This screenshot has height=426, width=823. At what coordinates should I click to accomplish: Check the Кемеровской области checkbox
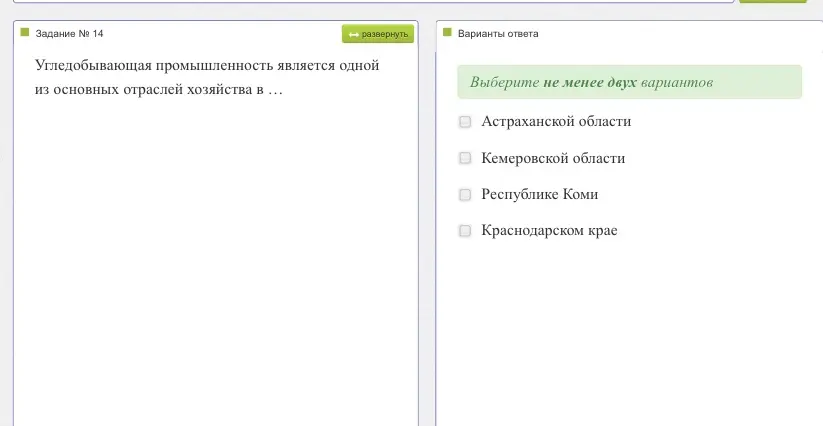pyautogui.click(x=465, y=158)
